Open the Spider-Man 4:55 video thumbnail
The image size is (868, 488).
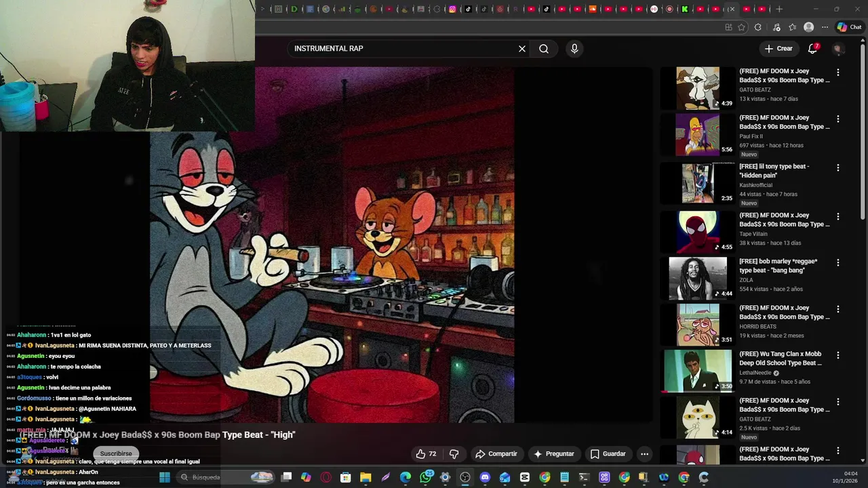click(x=698, y=232)
